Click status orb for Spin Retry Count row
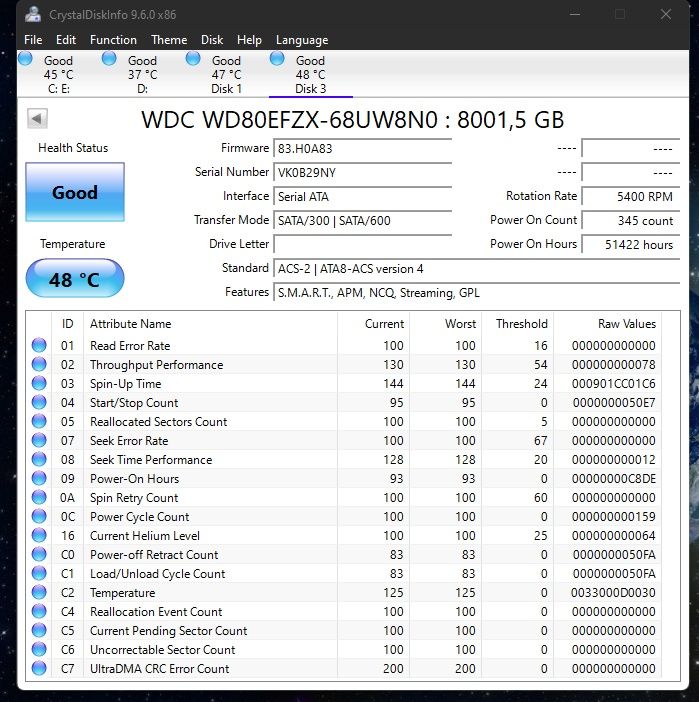The image size is (699, 702). [39, 497]
